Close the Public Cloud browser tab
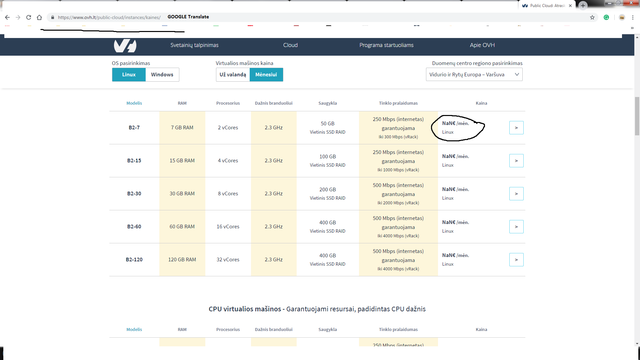 coord(570,6)
